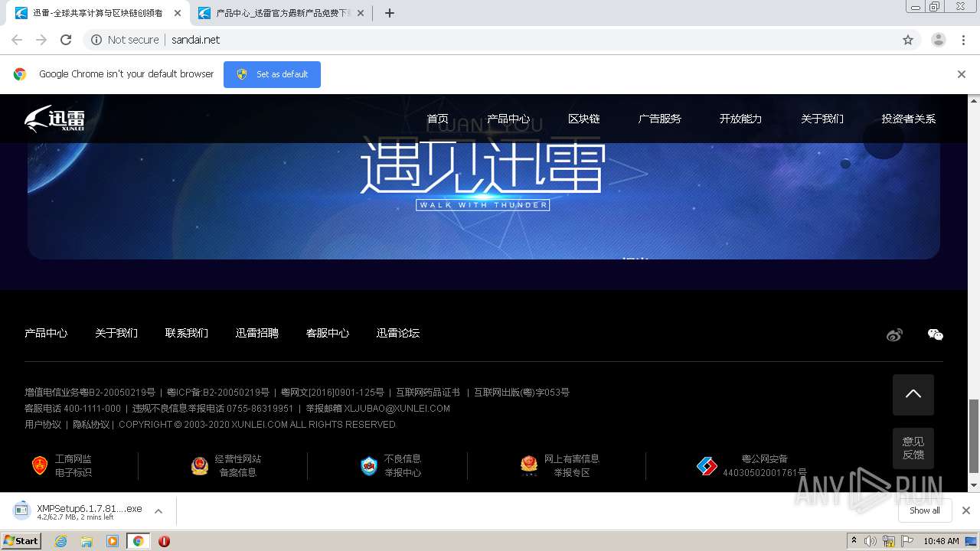
Task: Expand XMPSetup download options chevron
Action: tap(158, 510)
